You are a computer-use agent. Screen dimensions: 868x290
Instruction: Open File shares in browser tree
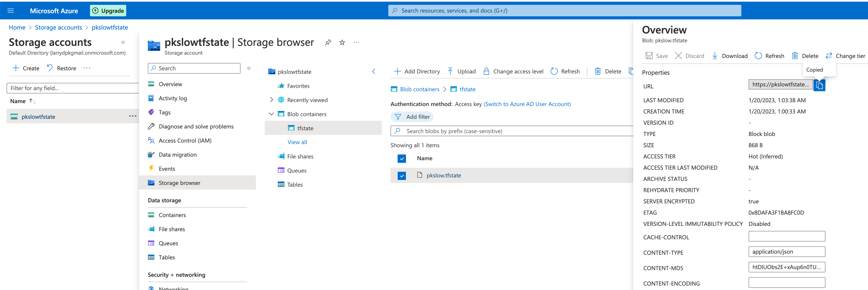click(300, 156)
